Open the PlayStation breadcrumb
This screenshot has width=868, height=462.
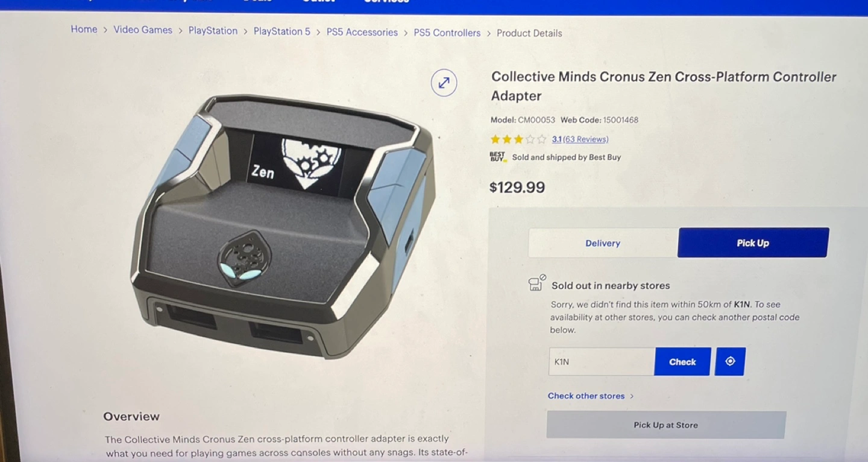pyautogui.click(x=213, y=30)
